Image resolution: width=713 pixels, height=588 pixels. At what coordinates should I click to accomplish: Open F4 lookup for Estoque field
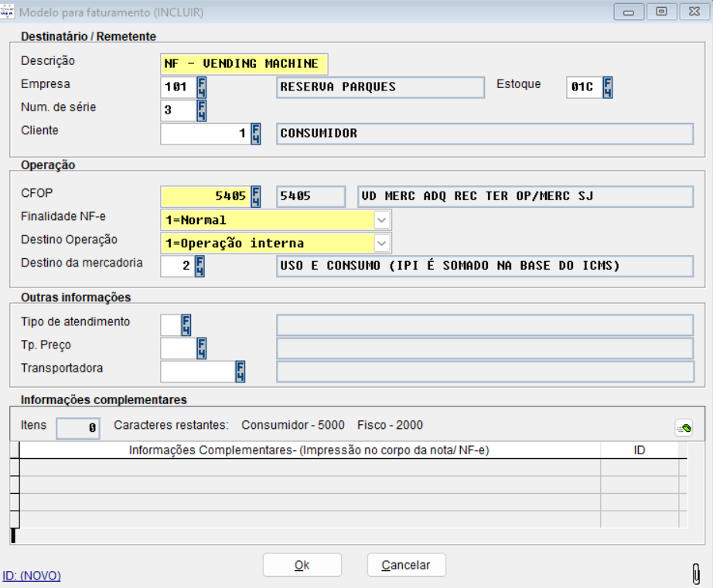click(x=608, y=86)
